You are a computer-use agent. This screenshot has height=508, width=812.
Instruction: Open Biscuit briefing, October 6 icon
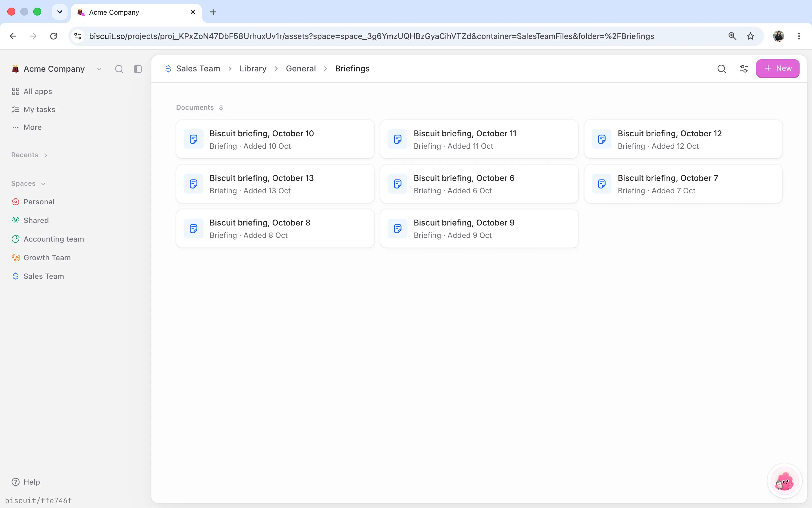pyautogui.click(x=398, y=184)
